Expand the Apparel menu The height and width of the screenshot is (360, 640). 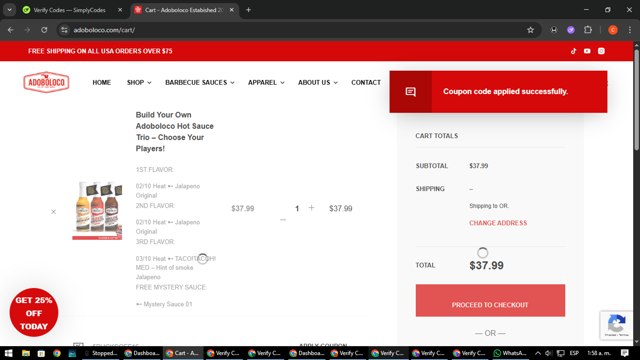(x=266, y=82)
